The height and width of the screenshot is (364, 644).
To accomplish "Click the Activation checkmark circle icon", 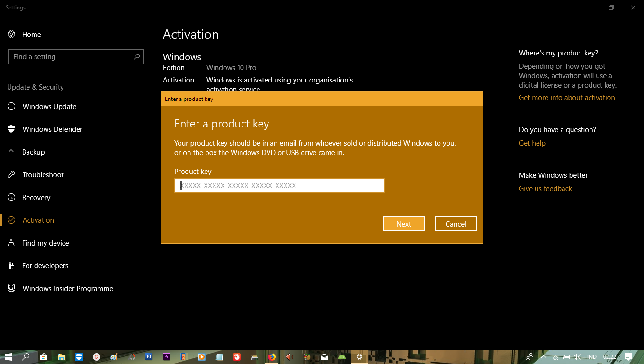I will point(11,220).
